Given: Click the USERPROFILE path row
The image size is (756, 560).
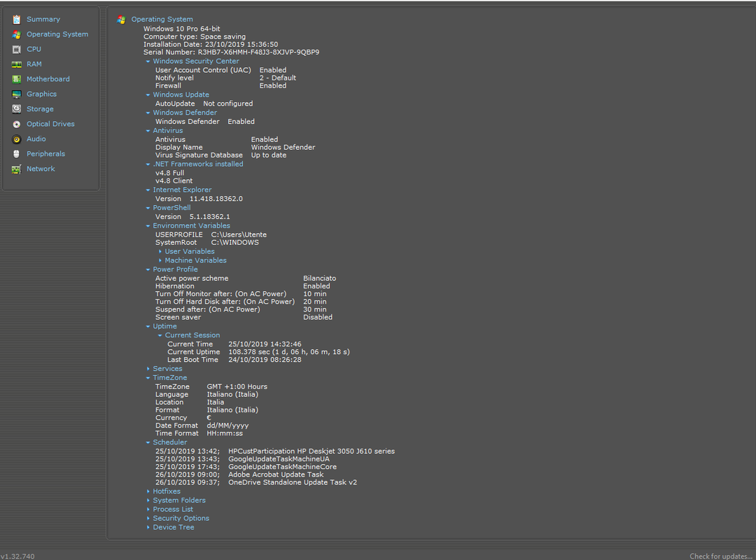Looking at the screenshot, I should [x=211, y=234].
